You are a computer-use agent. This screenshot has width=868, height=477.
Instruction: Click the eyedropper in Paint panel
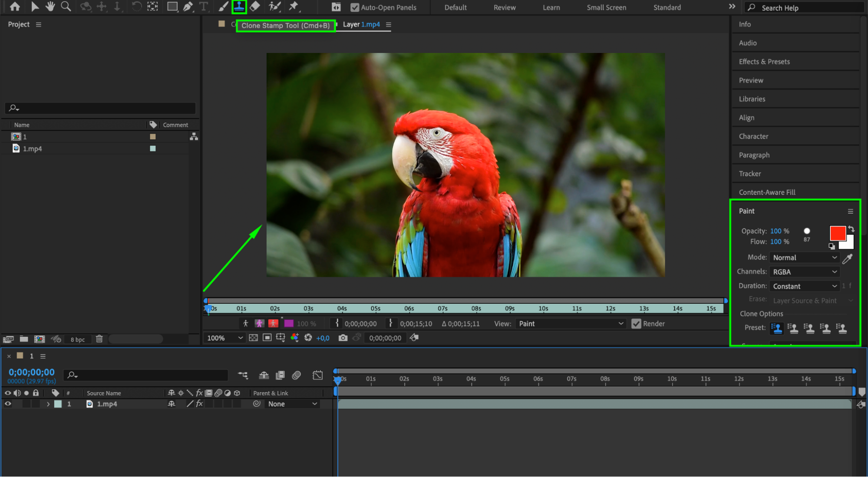847,259
